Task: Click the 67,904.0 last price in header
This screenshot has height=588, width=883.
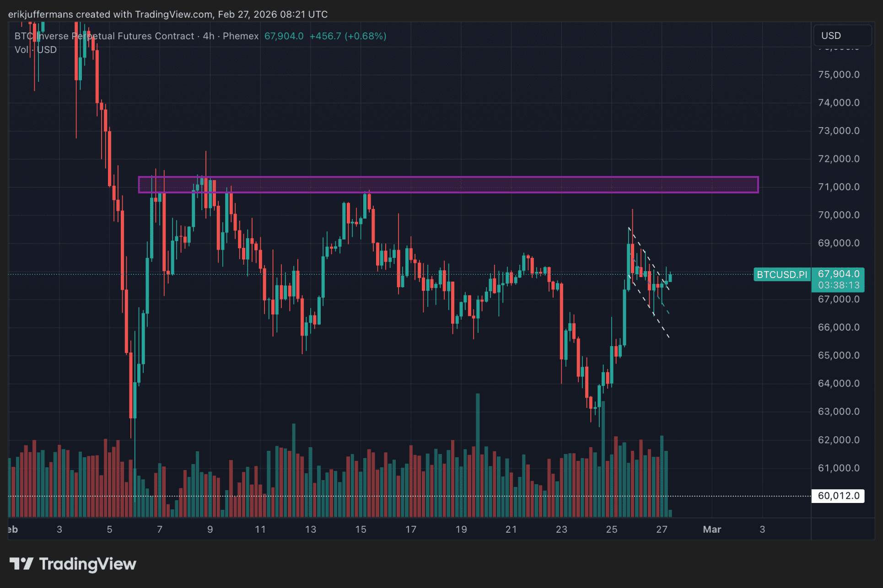Action: pos(284,36)
